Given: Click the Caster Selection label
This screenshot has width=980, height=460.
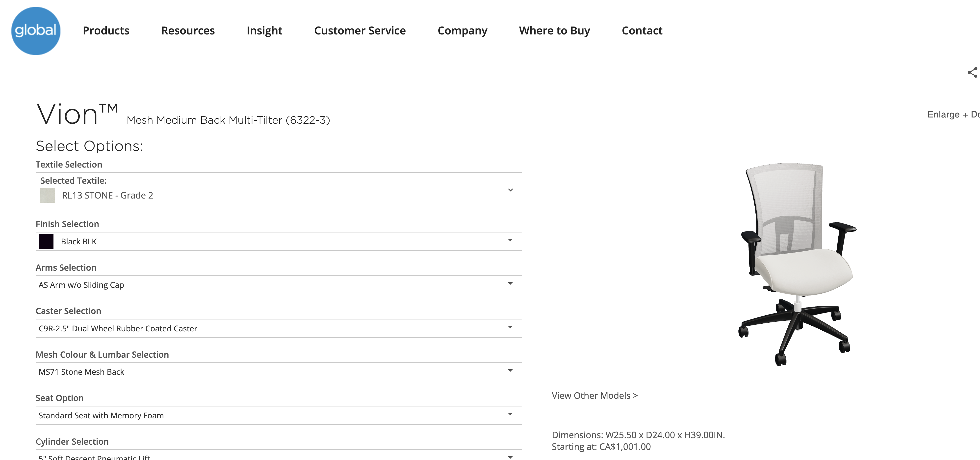Looking at the screenshot, I should pyautogui.click(x=69, y=311).
